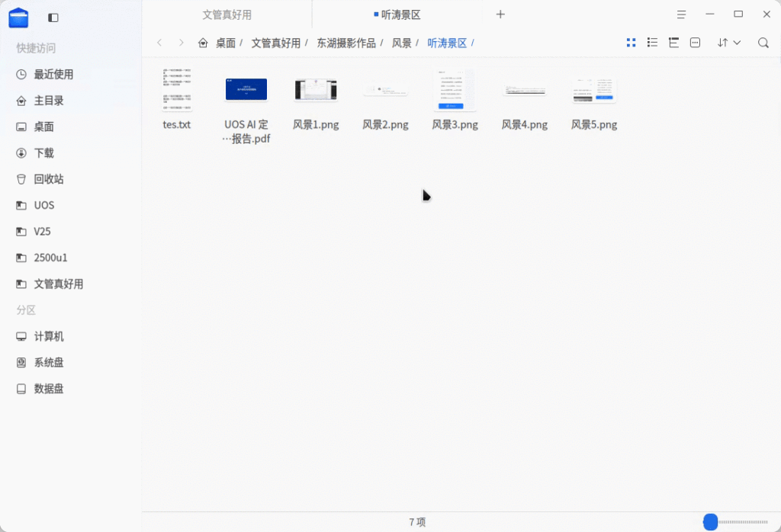
Task: Switch to list view mode
Action: [x=652, y=43]
